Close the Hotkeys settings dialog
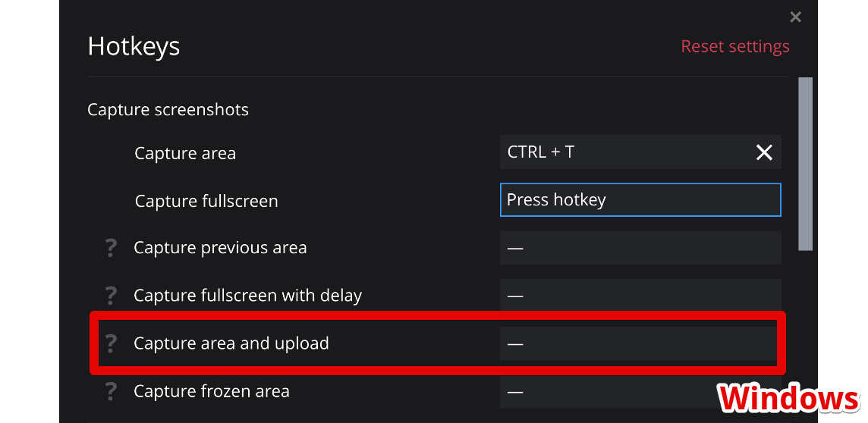 coord(795,17)
